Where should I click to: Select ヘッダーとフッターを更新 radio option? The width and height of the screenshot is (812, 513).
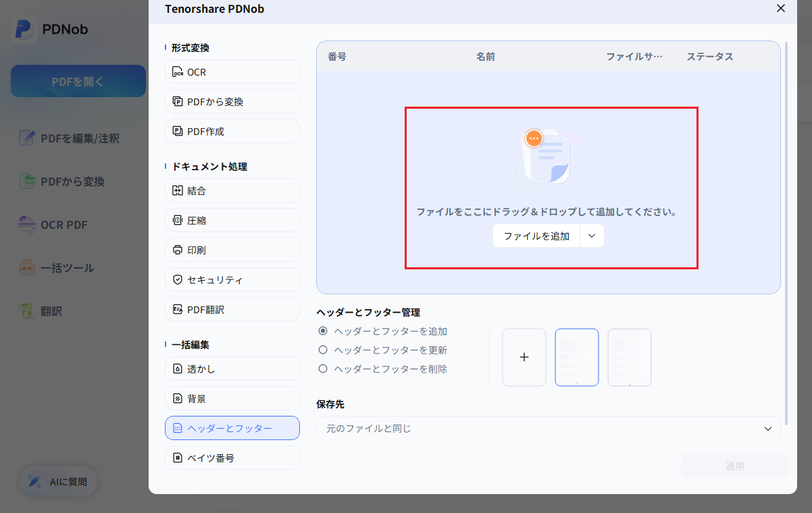pyautogui.click(x=323, y=350)
